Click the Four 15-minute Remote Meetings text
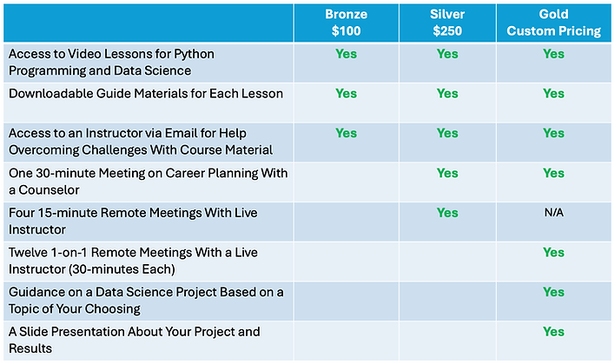Screen dimensions: 615x364 click(x=132, y=221)
